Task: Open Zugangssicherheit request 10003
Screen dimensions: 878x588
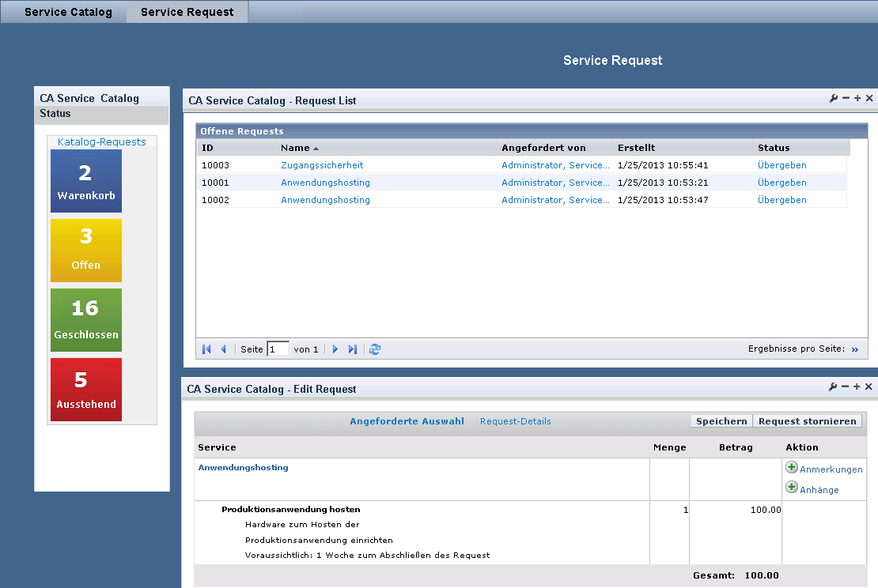Action: point(321,165)
